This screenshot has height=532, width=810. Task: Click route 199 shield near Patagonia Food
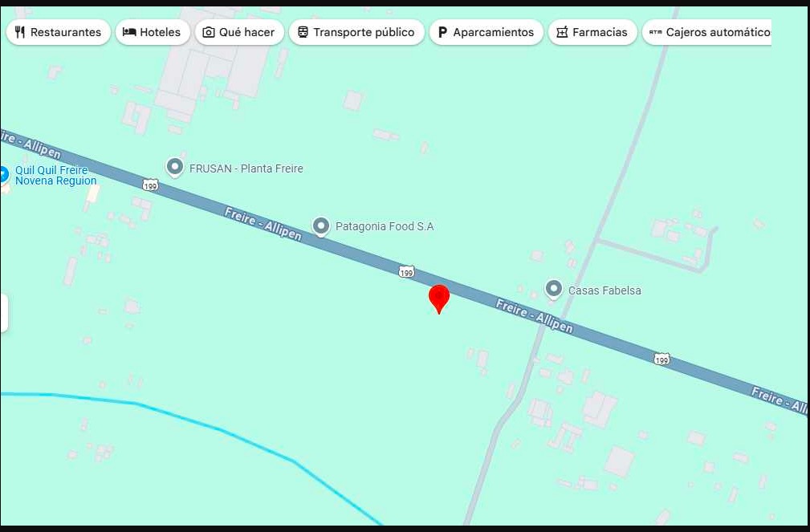(406, 272)
